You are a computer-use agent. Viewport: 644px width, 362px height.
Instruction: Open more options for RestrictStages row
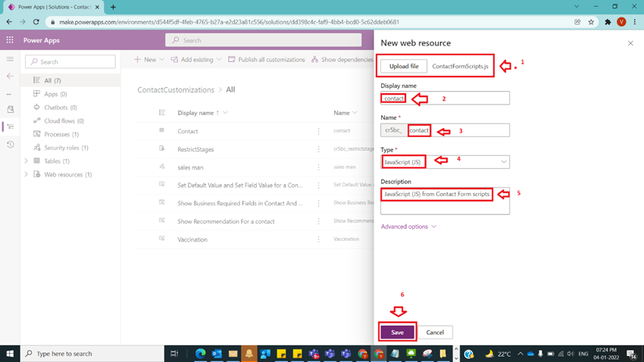pyautogui.click(x=318, y=149)
